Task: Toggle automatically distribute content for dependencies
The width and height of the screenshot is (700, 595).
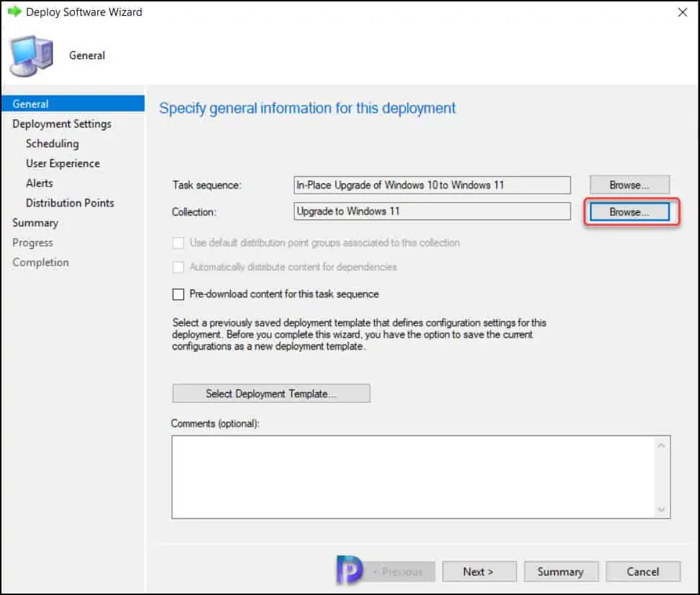Action: coord(178,267)
